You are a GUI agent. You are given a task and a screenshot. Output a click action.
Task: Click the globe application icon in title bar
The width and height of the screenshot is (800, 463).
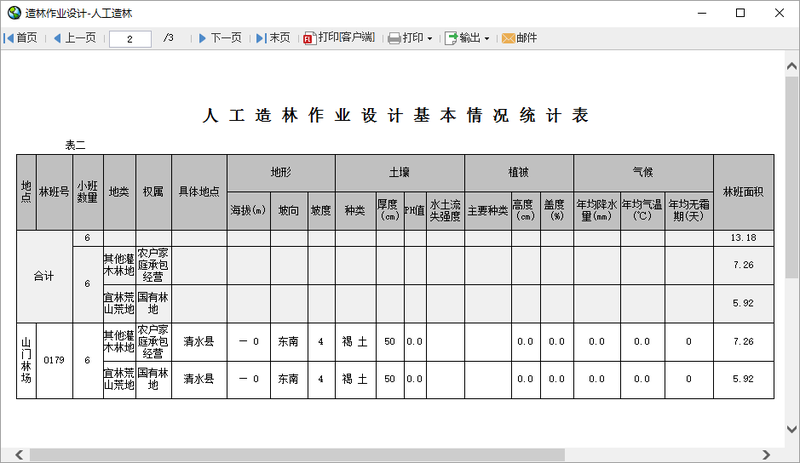[14, 13]
